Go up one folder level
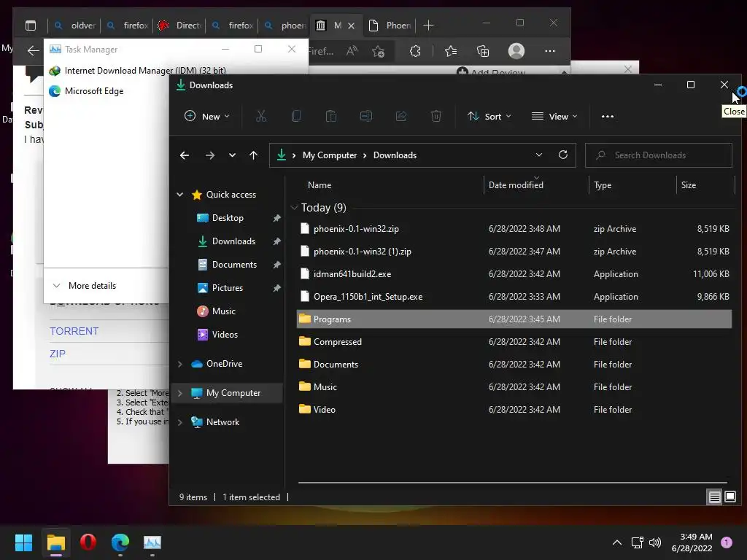Image resolution: width=747 pixels, height=560 pixels. 253,155
